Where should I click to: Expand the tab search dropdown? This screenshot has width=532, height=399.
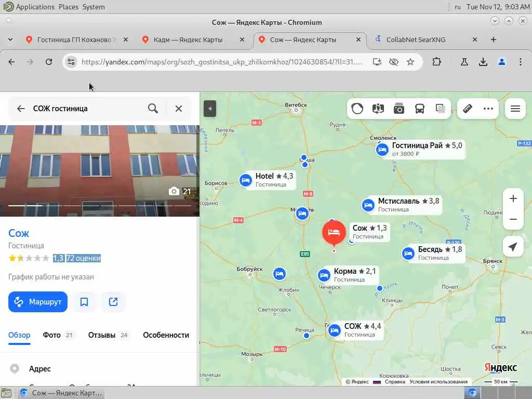pyautogui.click(x=10, y=39)
